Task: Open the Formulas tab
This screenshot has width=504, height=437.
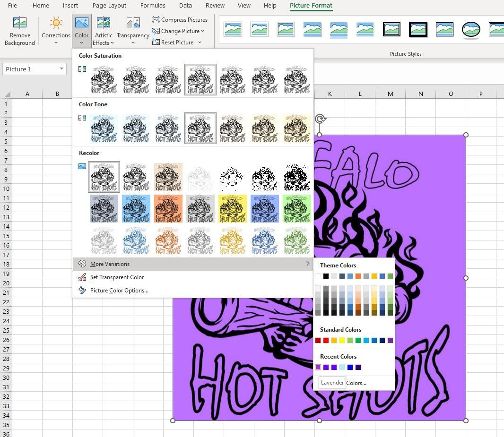Action: 153,6
